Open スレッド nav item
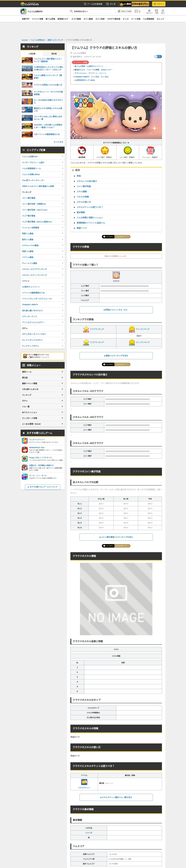 160,19
